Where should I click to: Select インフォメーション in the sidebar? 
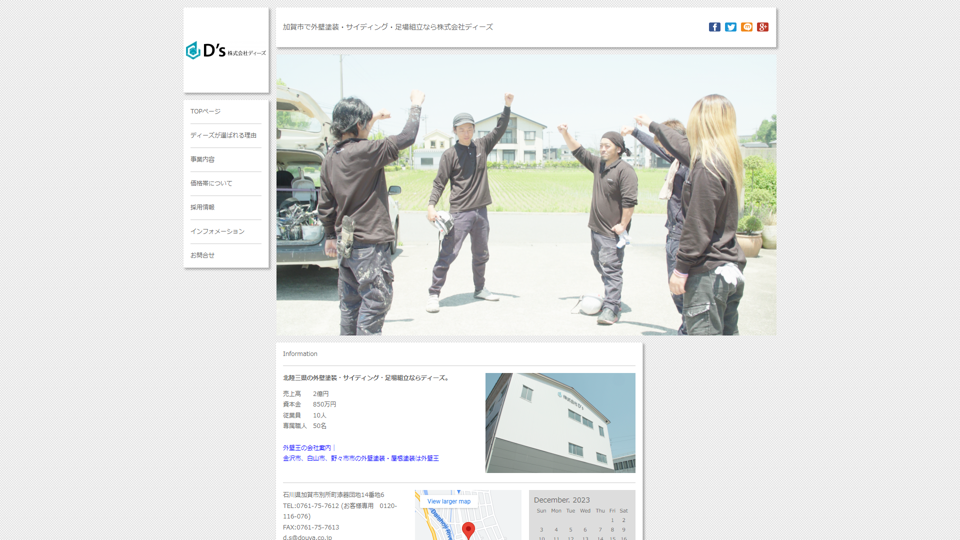tap(217, 231)
